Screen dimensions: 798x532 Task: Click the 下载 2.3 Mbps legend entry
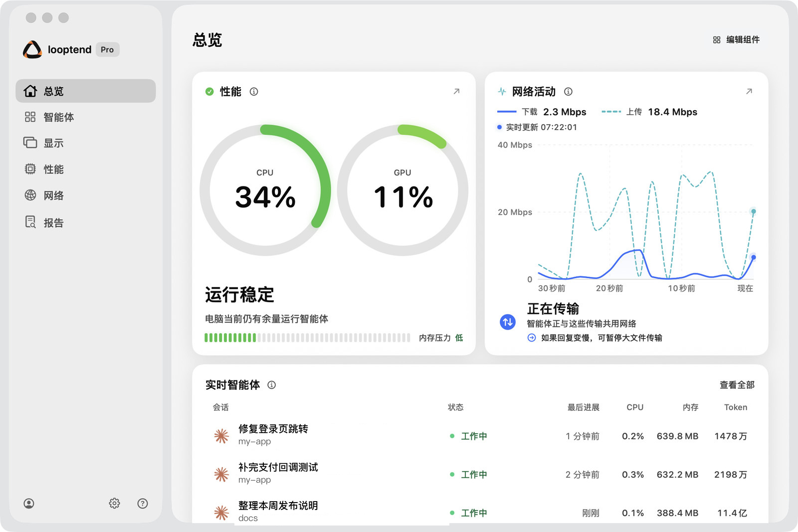point(542,112)
